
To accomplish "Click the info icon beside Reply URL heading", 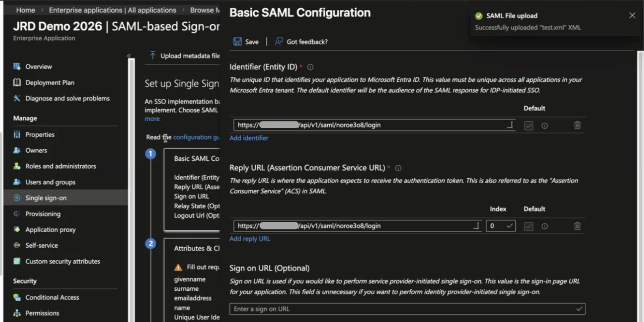I will [x=398, y=168].
